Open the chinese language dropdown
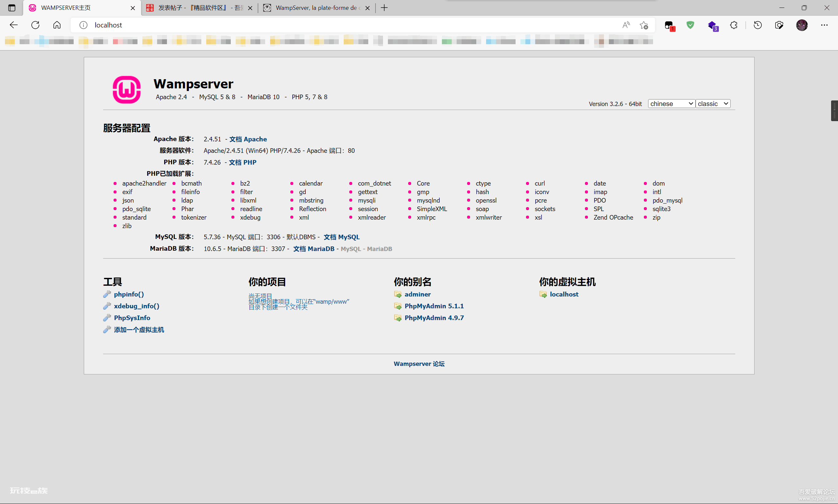The height and width of the screenshot is (504, 838). click(671, 104)
